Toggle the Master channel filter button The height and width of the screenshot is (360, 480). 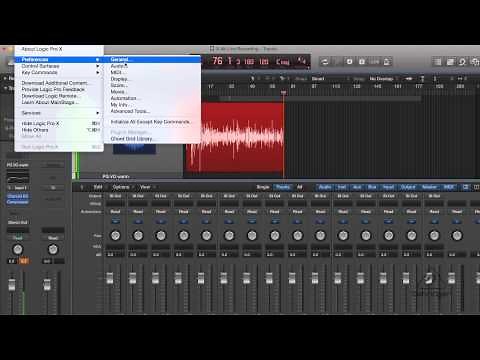click(x=429, y=187)
